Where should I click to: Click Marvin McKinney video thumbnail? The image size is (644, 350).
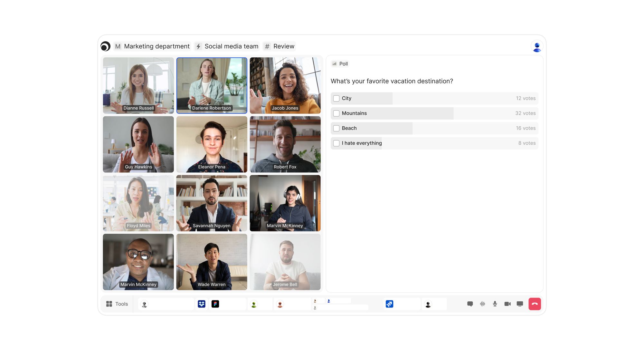[285, 203]
